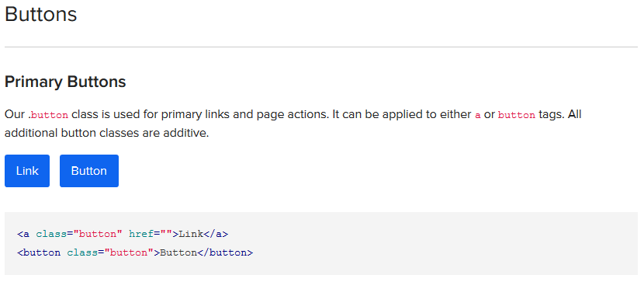
Task: Click the opening <button tag in code
Action: pos(39,252)
